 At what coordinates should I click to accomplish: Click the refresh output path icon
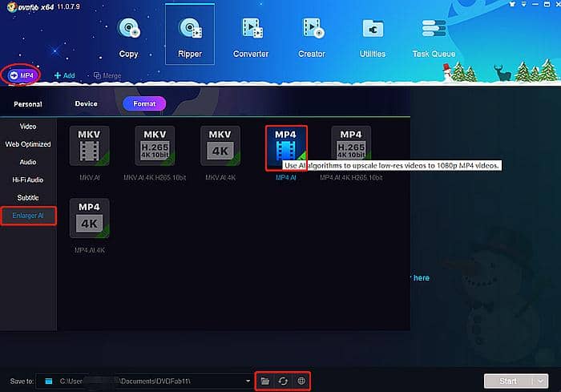(283, 382)
